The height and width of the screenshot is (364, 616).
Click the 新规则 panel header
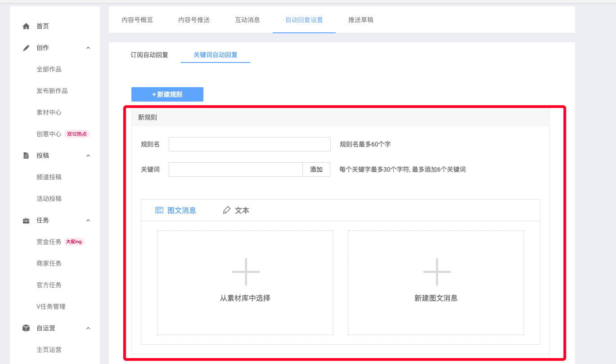tap(341, 117)
